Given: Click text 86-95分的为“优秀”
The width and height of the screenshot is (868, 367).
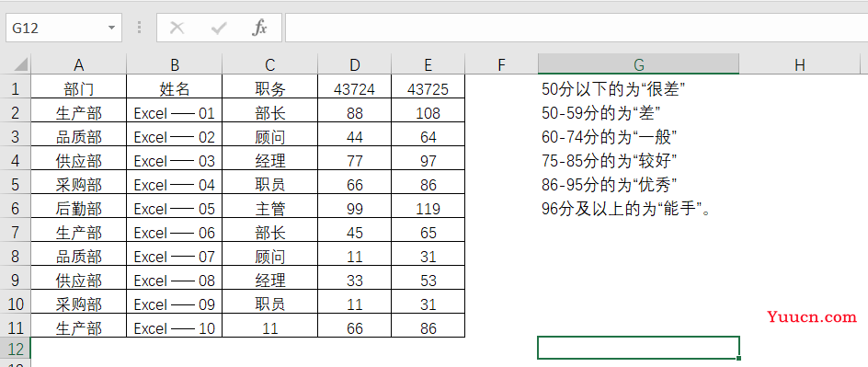Looking at the screenshot, I should pyautogui.click(x=610, y=184).
